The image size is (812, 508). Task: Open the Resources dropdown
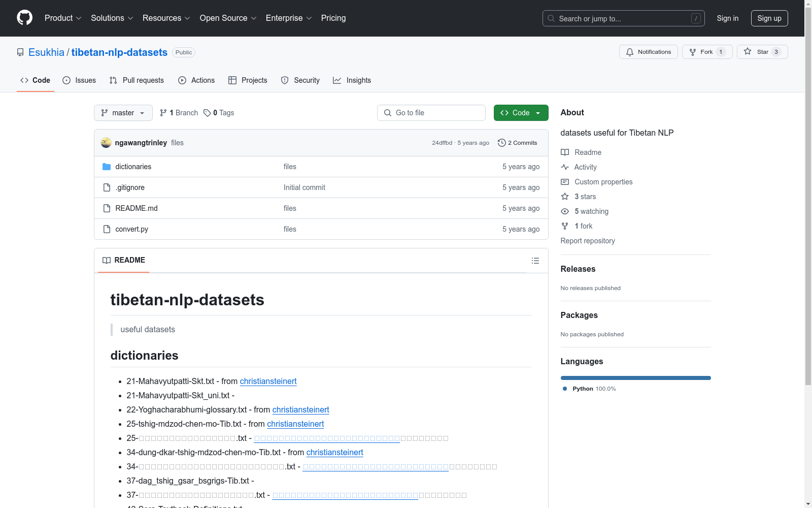166,18
